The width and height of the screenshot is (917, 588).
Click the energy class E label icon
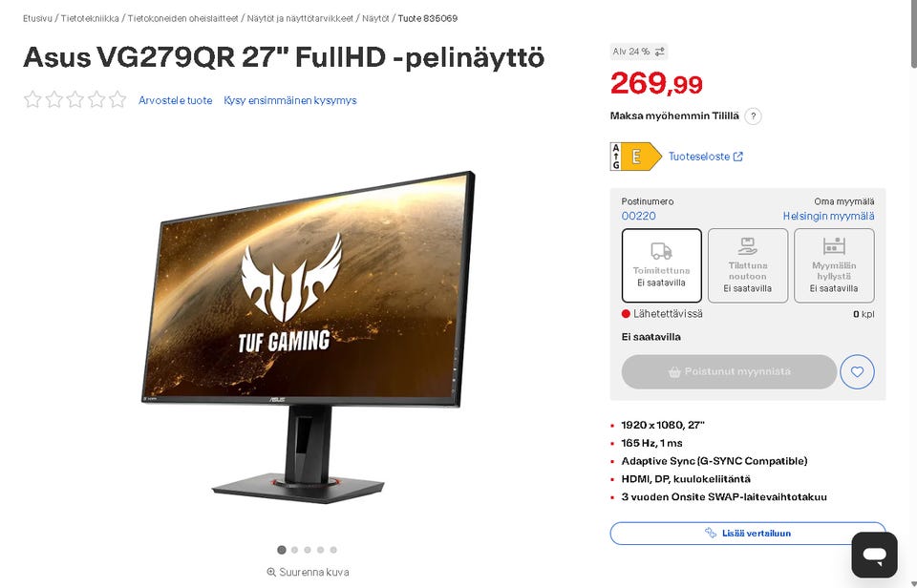[636, 156]
